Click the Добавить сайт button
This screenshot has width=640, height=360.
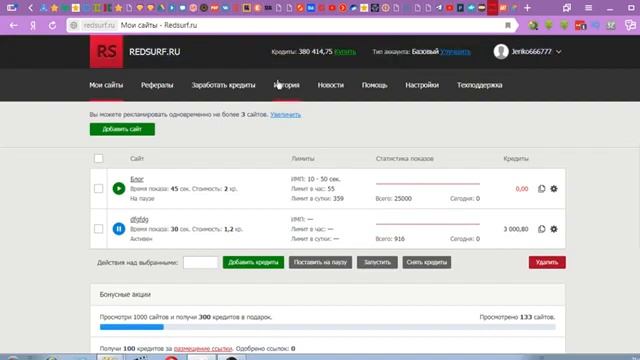coord(122,129)
